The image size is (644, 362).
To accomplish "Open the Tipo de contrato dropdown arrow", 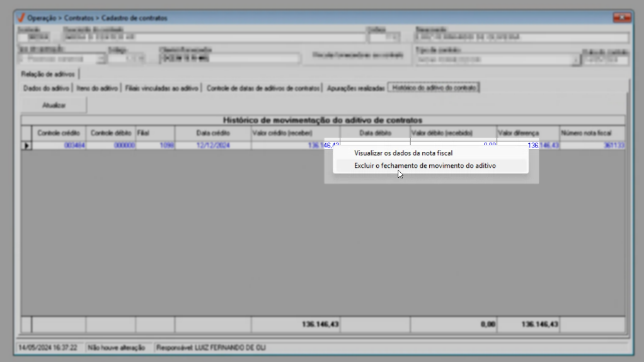I will click(x=576, y=60).
